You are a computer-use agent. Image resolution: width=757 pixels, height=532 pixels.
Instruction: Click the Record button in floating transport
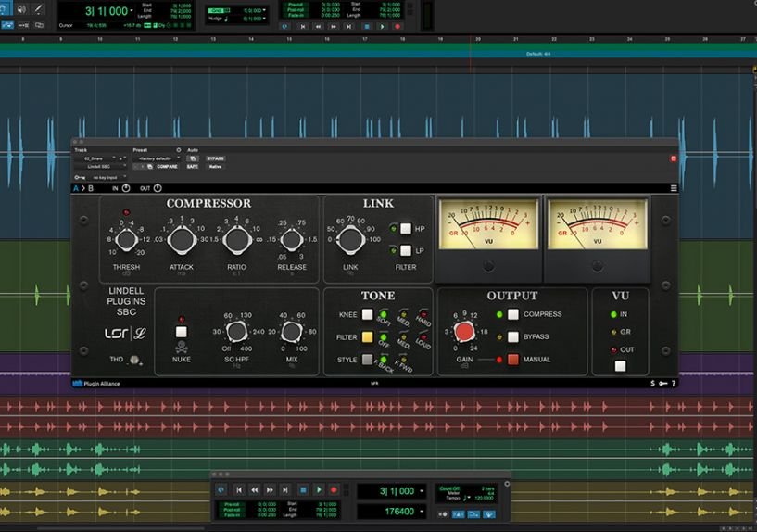pos(333,489)
